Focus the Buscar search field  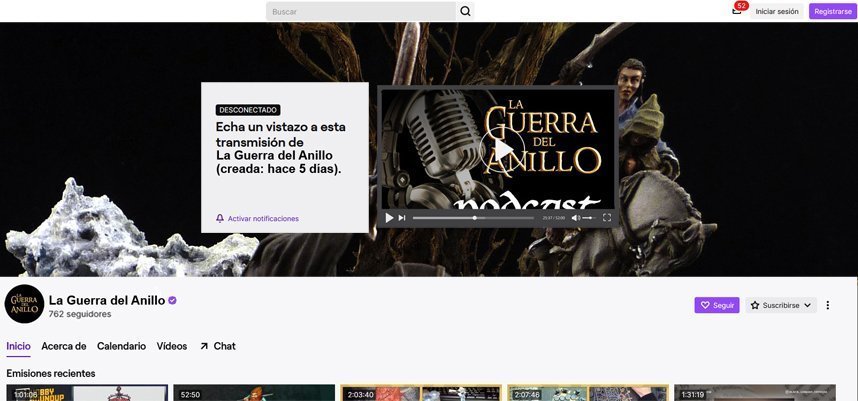pyautogui.click(x=361, y=11)
